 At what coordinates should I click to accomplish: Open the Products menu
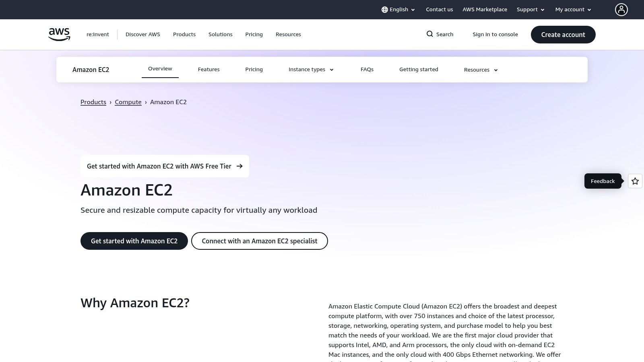coord(184,34)
